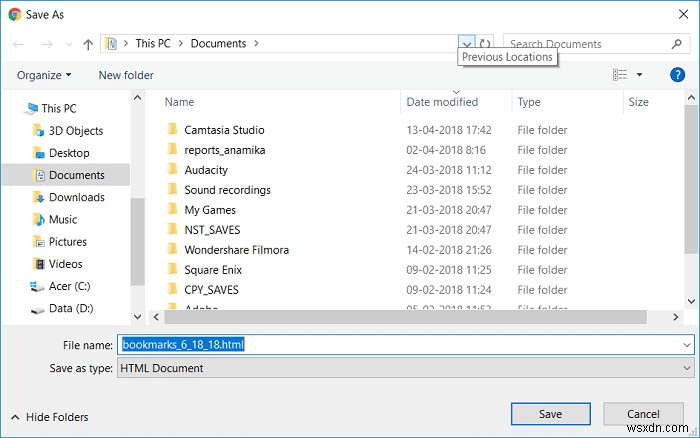
Task: Select Documents in the address breadcrumb
Action: point(218,43)
